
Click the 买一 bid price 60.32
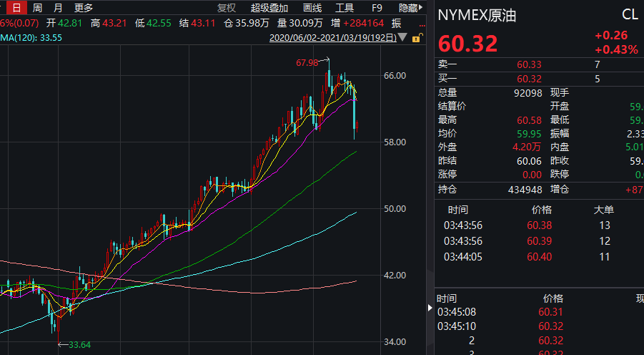530,79
